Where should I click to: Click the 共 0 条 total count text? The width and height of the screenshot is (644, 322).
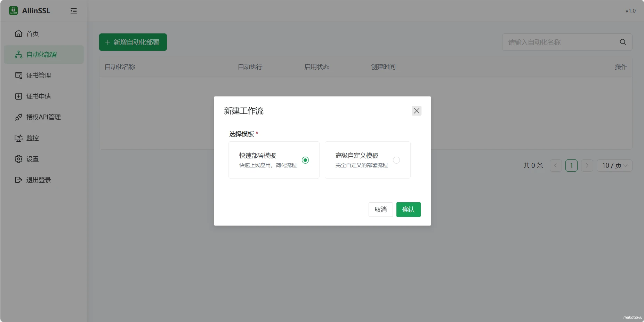click(533, 165)
